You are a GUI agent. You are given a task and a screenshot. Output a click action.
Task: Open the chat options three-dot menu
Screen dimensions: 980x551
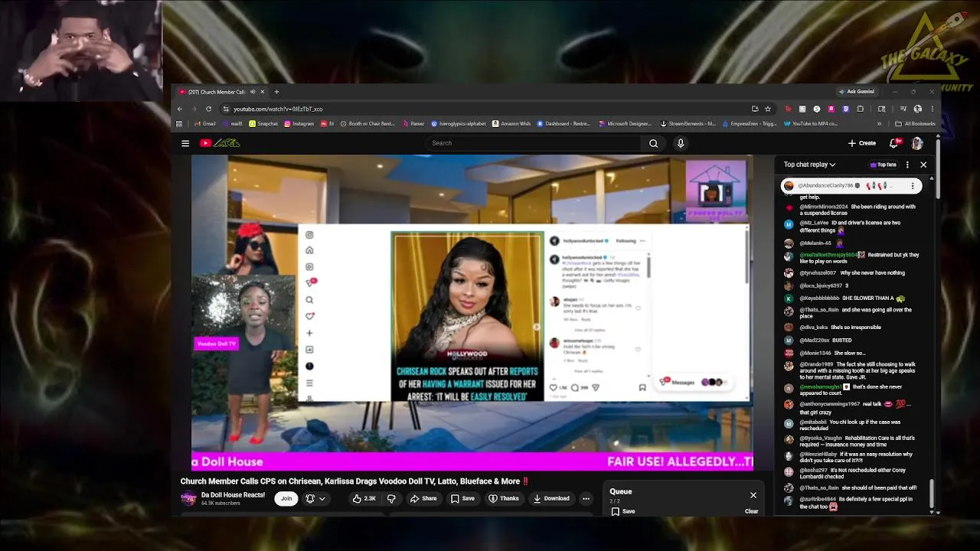pyautogui.click(x=907, y=165)
